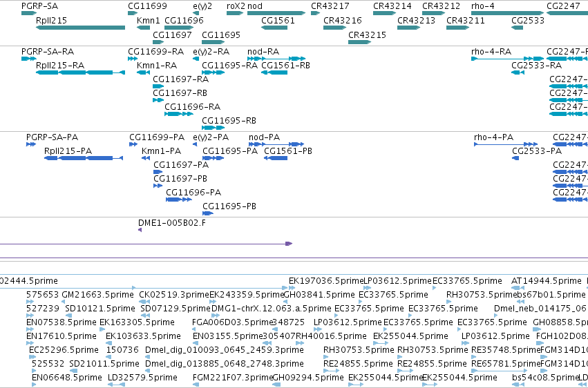This screenshot has height=388, width=588.
Task: Click the CG11697-PA protein label
Action: 181,165
